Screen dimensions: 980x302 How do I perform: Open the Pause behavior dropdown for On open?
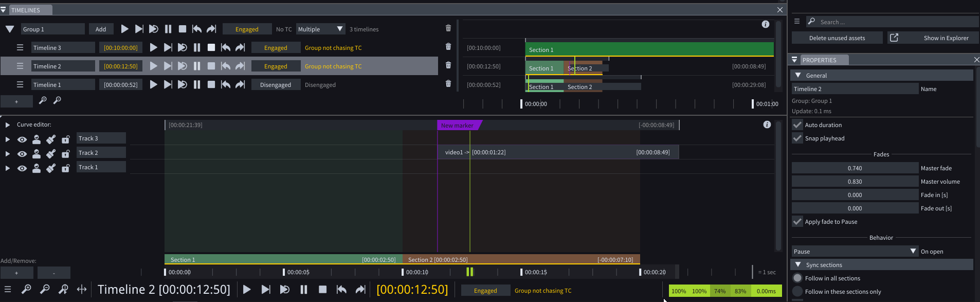pos(854,252)
